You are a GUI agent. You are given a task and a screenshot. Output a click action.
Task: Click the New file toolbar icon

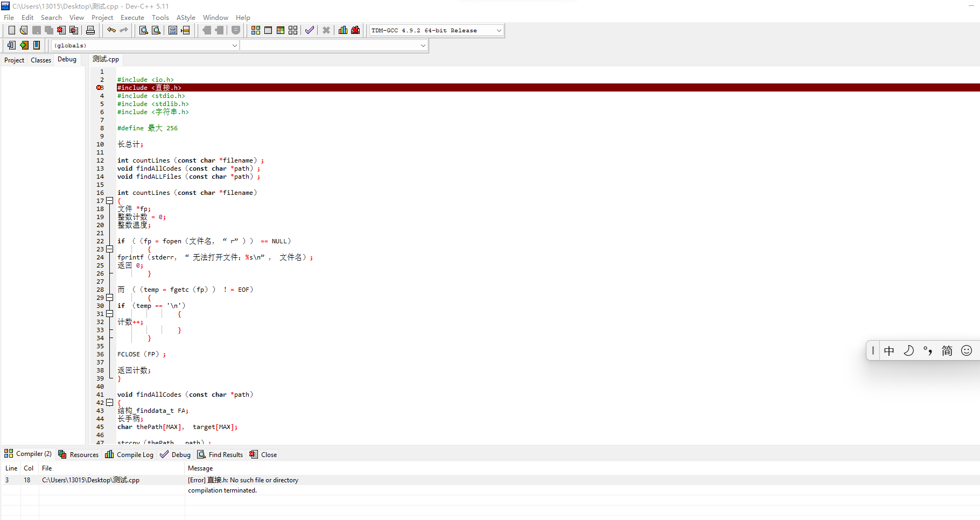click(x=11, y=30)
